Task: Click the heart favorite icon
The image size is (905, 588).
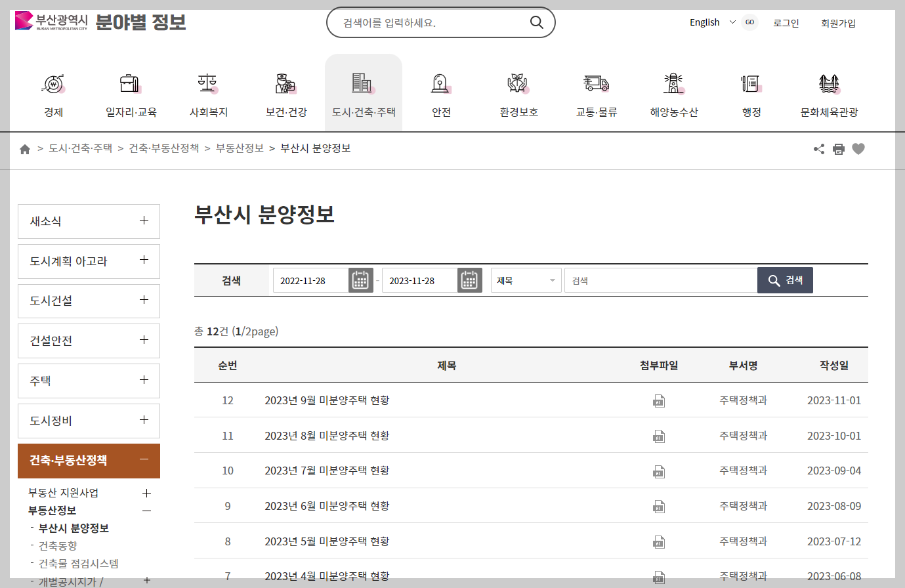Action: (x=858, y=149)
